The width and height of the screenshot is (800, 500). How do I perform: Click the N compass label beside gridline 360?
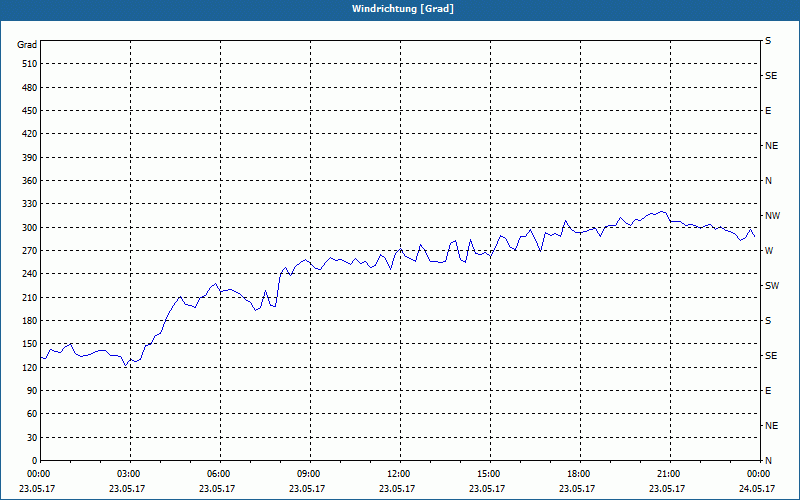(x=768, y=181)
